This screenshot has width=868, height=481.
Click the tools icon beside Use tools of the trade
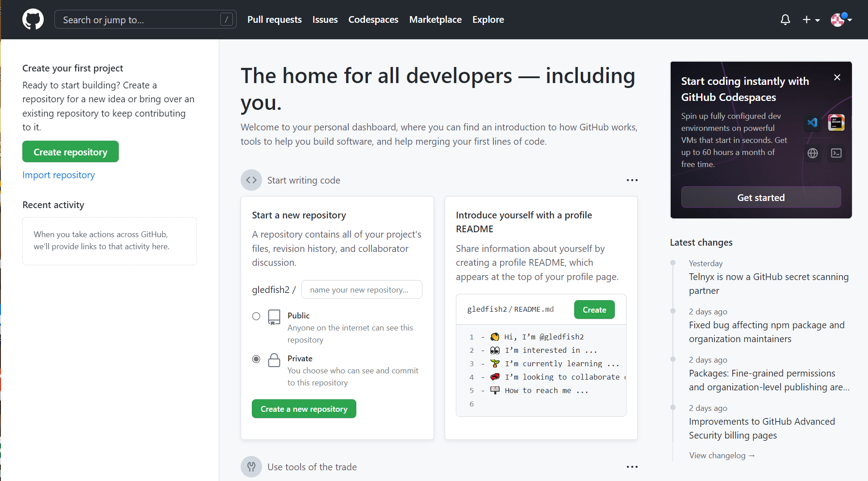coord(251,467)
